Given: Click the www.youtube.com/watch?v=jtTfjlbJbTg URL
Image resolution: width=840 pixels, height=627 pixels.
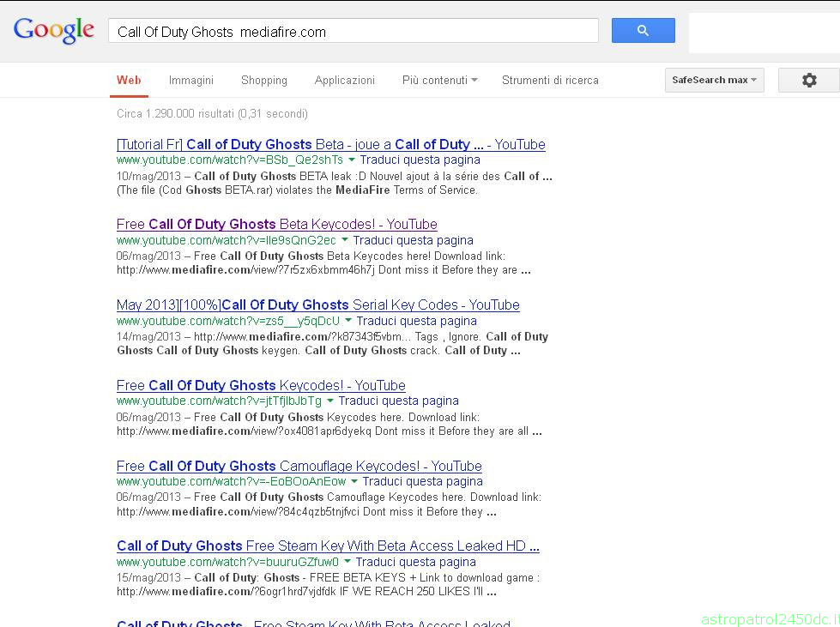Looking at the screenshot, I should point(219,401).
